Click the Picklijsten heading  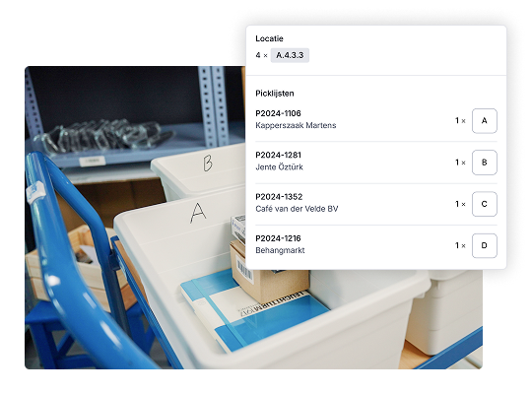coord(275,94)
